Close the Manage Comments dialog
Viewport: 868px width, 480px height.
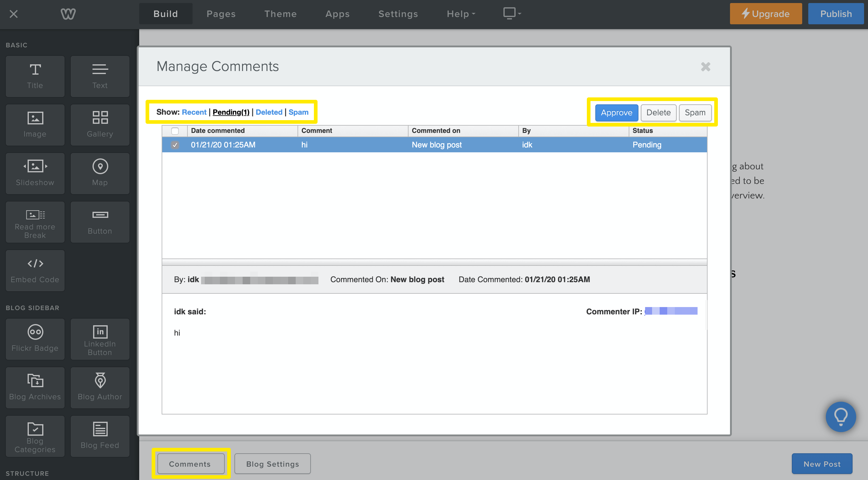coord(705,67)
